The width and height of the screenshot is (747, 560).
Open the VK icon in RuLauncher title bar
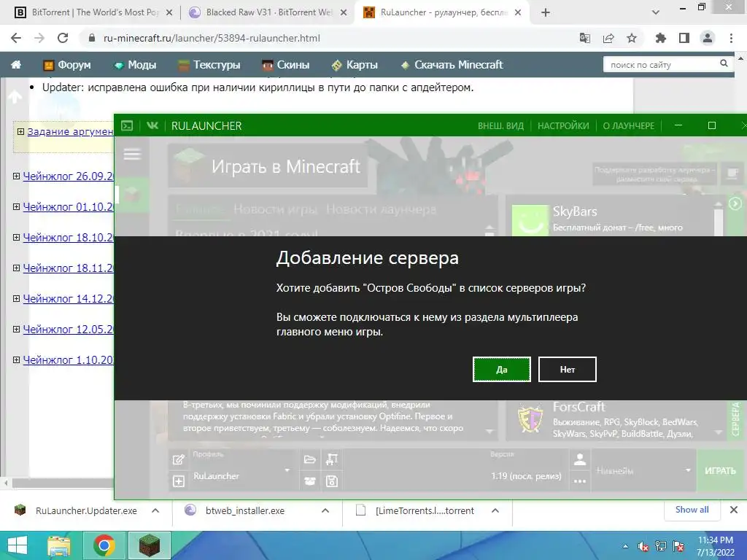[x=152, y=125]
